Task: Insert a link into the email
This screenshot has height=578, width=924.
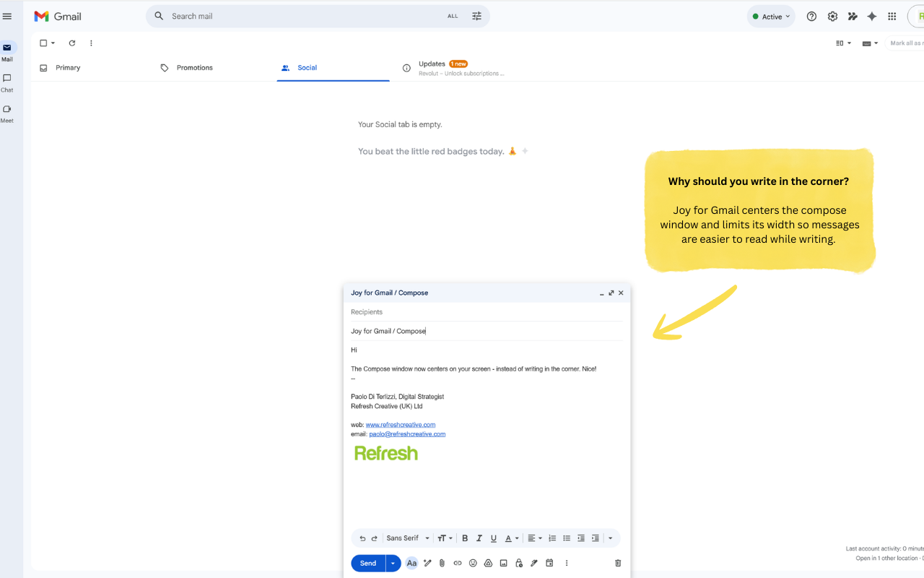Action: [x=457, y=563]
